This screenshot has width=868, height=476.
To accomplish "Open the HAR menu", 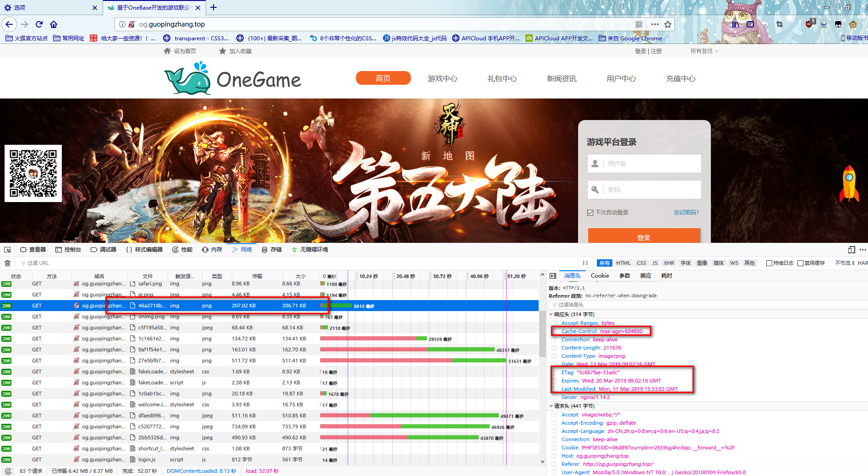I will (x=863, y=263).
